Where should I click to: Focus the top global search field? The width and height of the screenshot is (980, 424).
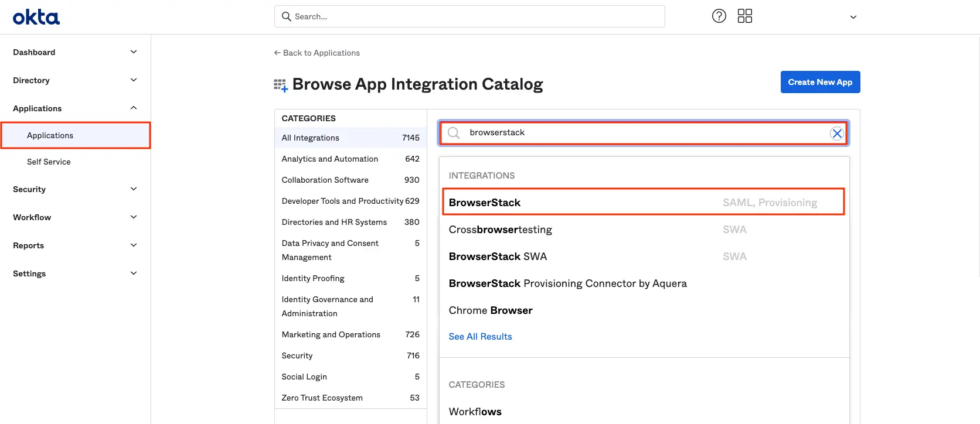point(469,16)
